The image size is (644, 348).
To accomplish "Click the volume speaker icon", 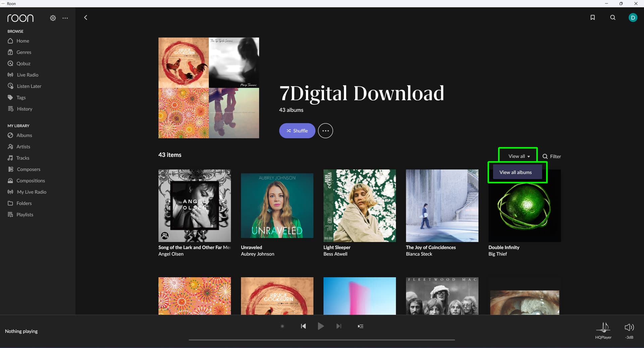I will [629, 327].
